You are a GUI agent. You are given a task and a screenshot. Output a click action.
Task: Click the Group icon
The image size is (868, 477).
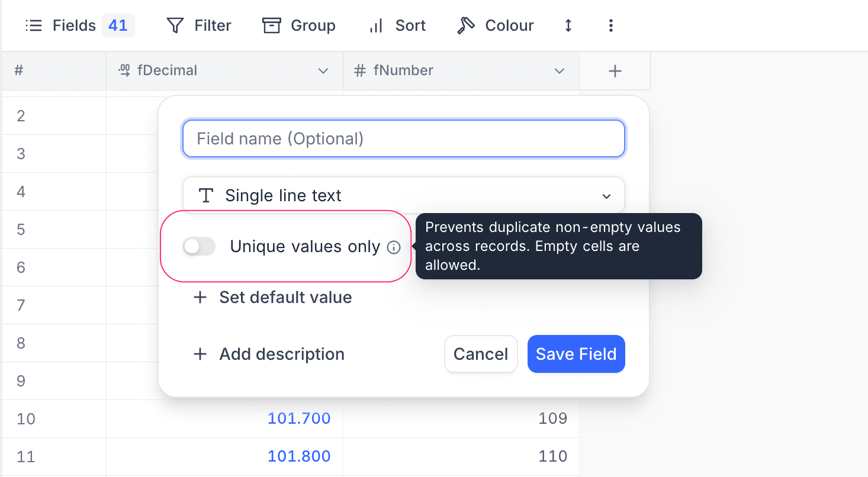271,25
